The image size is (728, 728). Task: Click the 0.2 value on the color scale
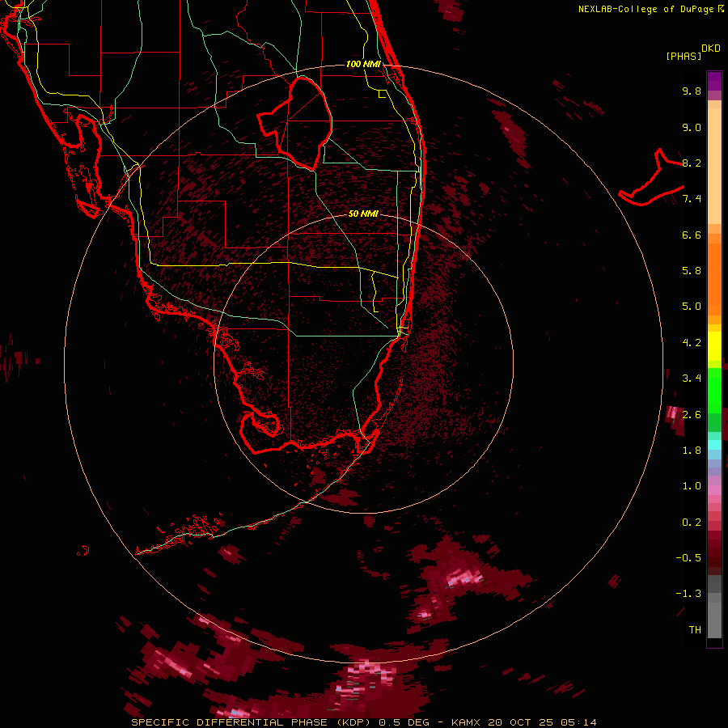(x=692, y=523)
